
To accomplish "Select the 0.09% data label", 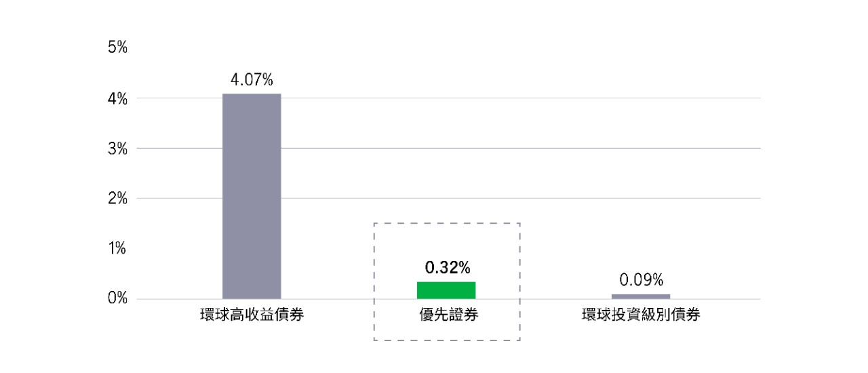I will [641, 280].
